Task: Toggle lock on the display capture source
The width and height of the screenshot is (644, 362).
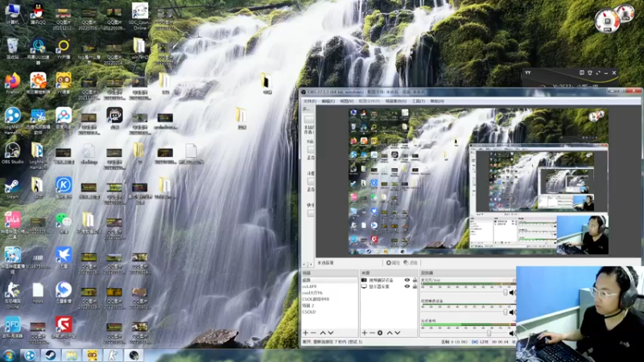Action: [x=415, y=286]
